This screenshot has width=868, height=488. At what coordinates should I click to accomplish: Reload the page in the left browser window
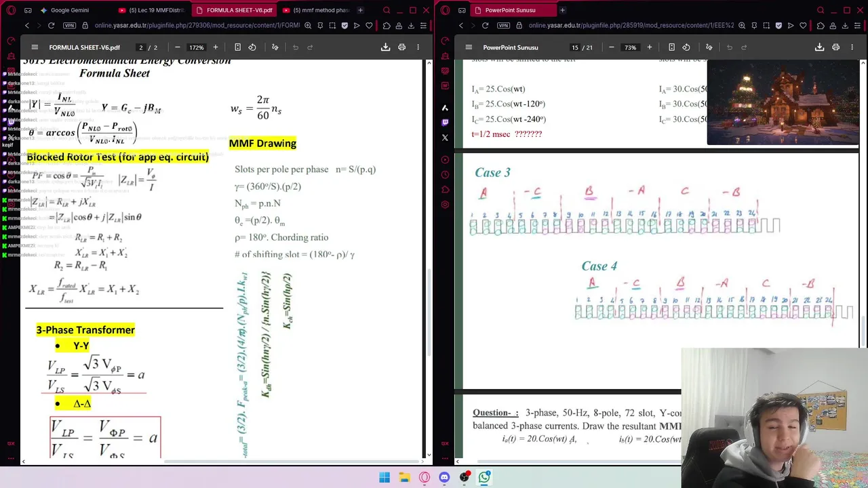tap(51, 26)
